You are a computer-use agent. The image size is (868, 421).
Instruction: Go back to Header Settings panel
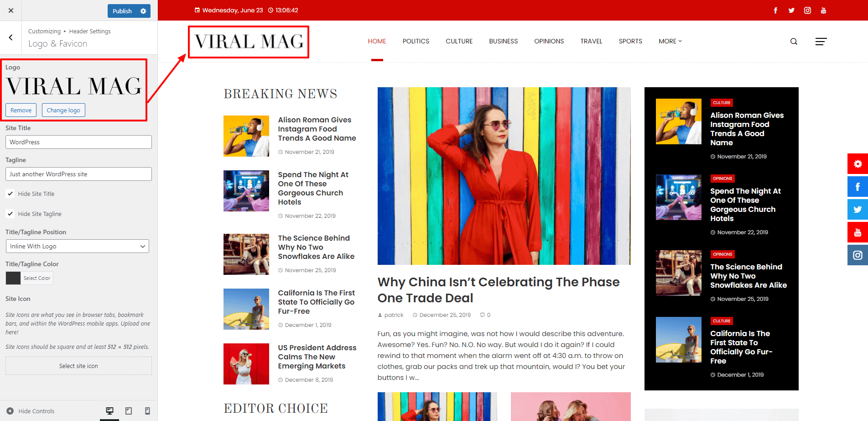pyautogui.click(x=11, y=37)
